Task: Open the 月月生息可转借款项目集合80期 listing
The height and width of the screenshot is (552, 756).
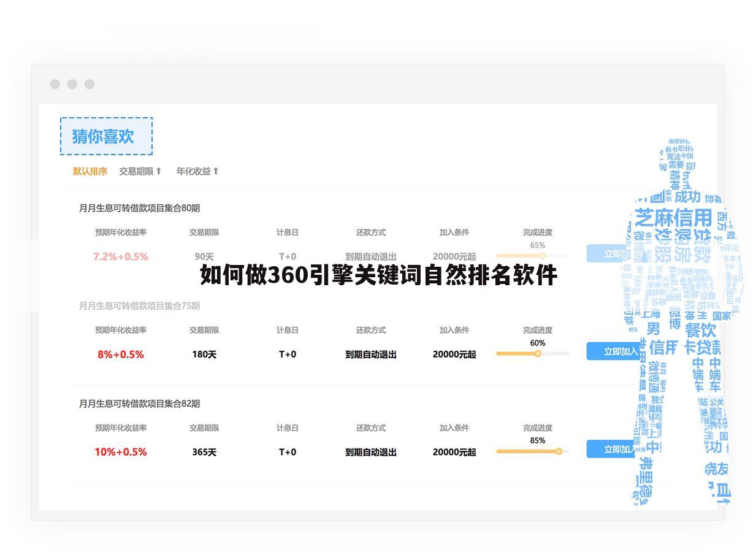Action: [142, 208]
